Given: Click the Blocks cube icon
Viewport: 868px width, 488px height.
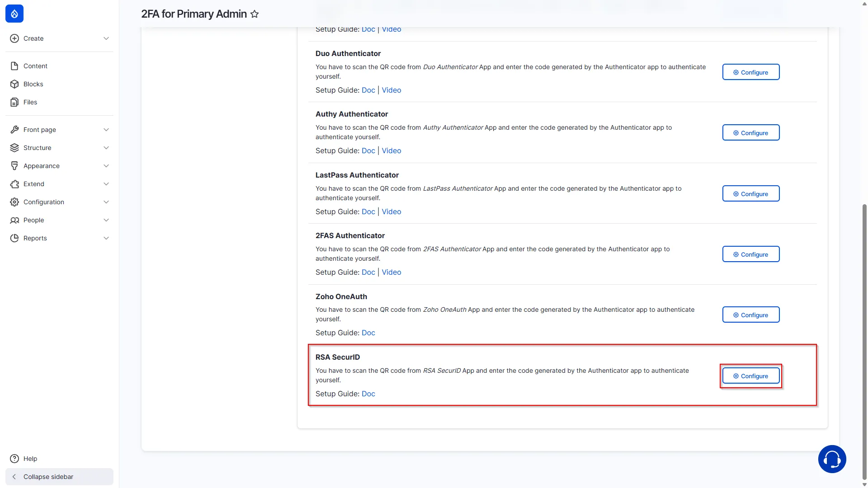Looking at the screenshot, I should click(14, 84).
